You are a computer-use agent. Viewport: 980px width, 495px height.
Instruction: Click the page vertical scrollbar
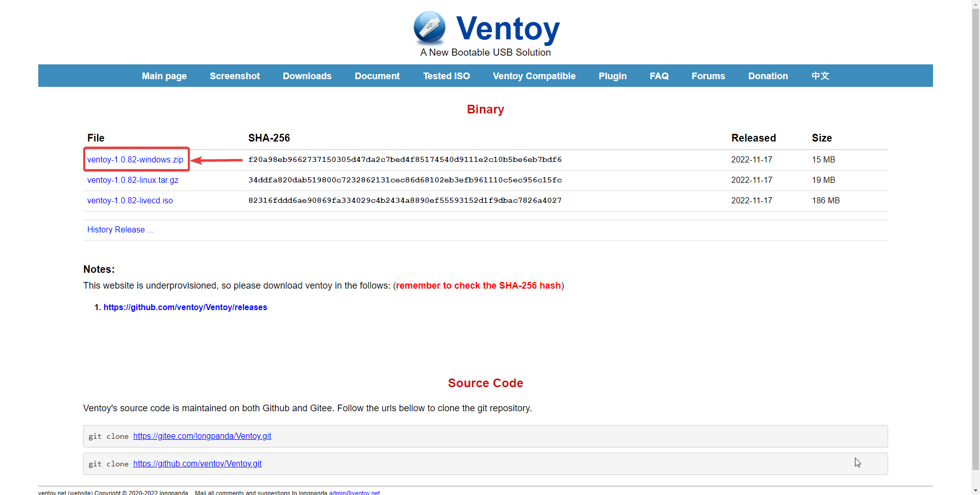[975, 239]
